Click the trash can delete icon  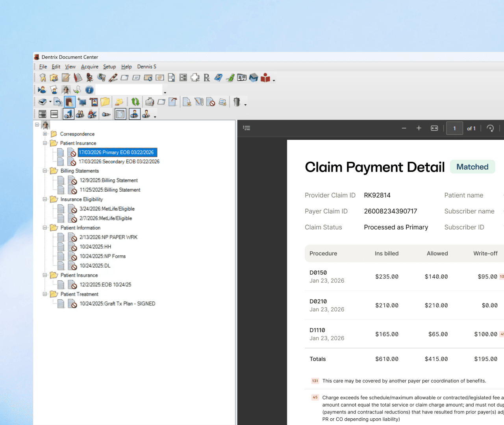pos(237,102)
